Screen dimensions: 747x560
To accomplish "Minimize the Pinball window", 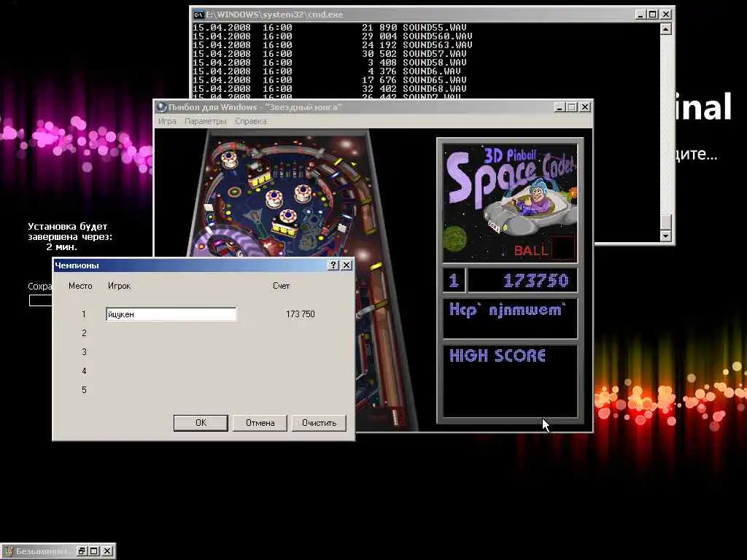I will tap(560, 107).
